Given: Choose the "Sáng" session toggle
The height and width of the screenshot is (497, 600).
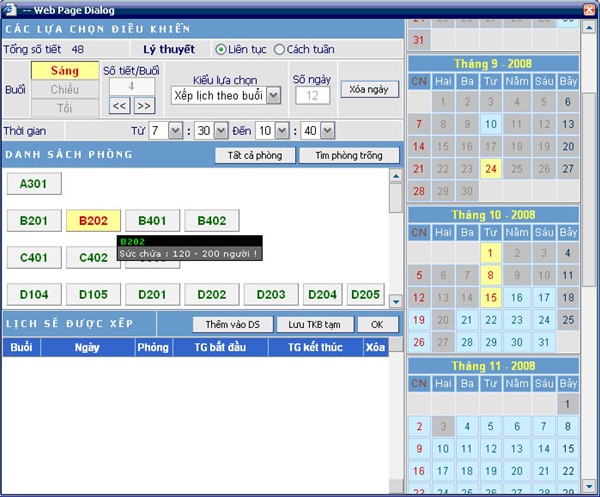Looking at the screenshot, I should (x=64, y=71).
